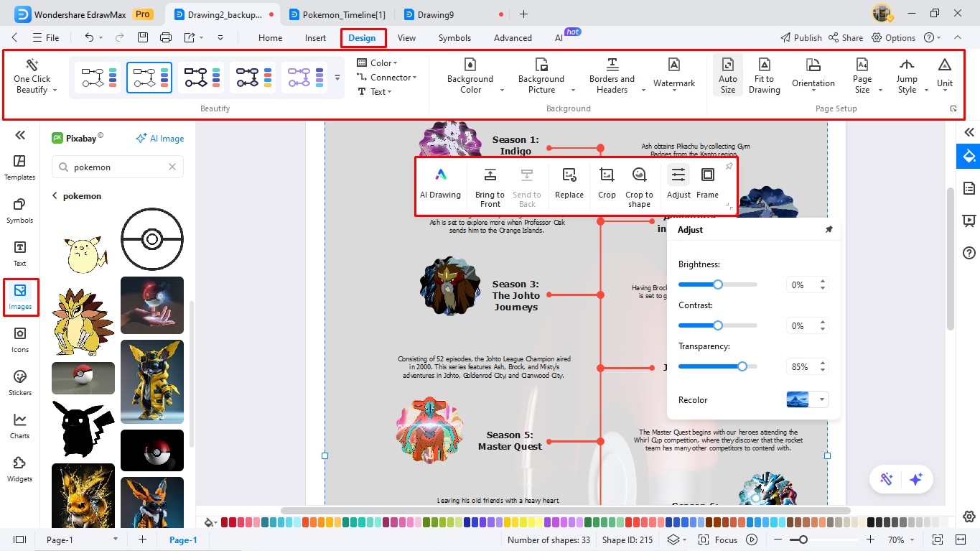Open Orientation settings
980x551 pixels.
click(x=813, y=75)
